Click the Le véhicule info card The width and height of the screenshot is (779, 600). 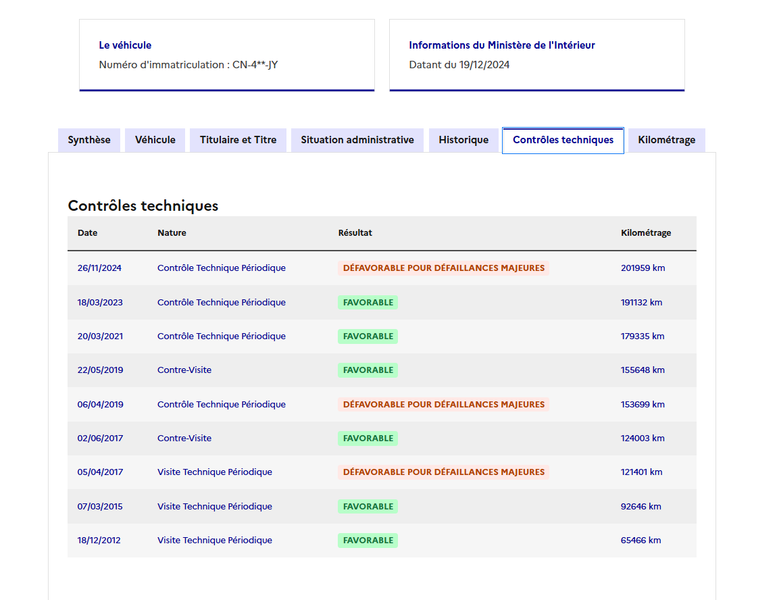pos(227,56)
